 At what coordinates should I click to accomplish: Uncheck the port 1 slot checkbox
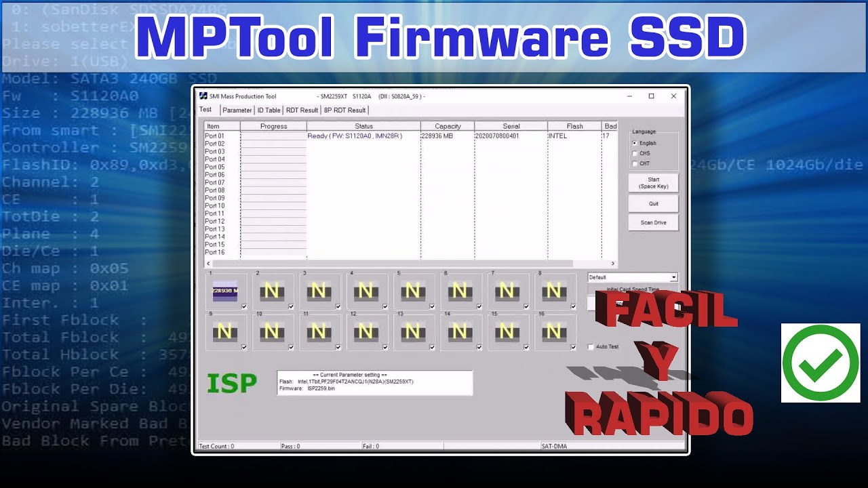click(244, 306)
